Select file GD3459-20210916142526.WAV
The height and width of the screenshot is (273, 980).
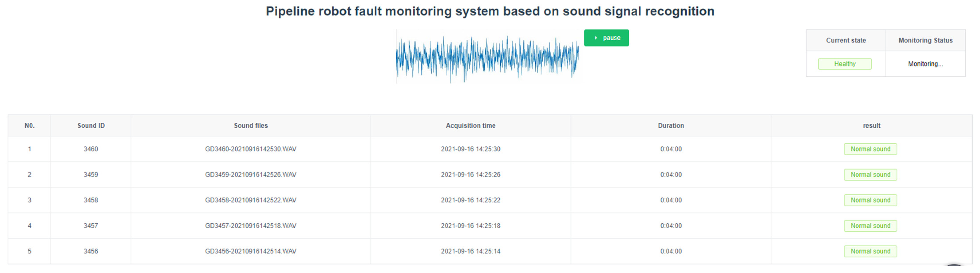(250, 174)
